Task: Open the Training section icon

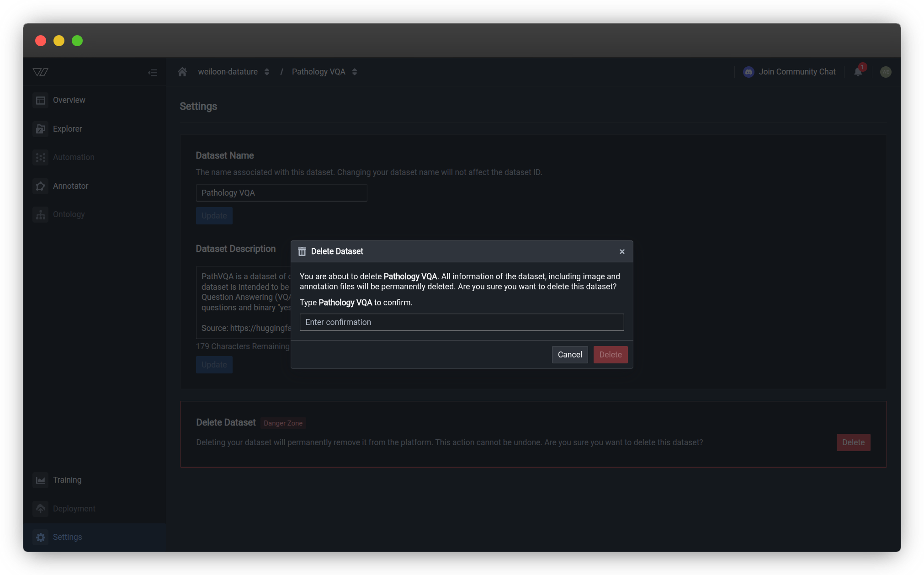Action: click(41, 480)
